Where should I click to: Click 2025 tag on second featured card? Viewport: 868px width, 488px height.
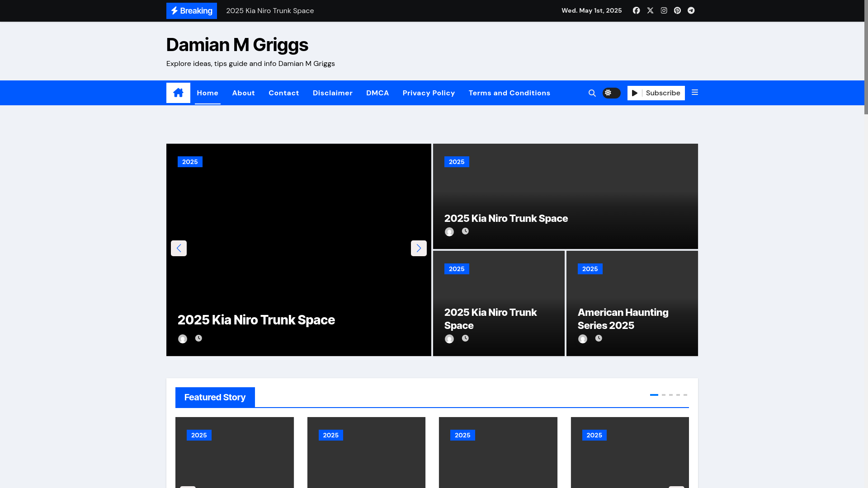click(x=331, y=435)
